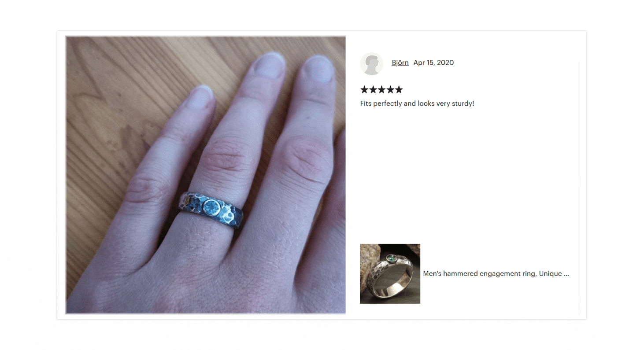Image resolution: width=644 pixels, height=350 pixels.
Task: Click the Apr 15, 2020 review date
Action: [433, 63]
